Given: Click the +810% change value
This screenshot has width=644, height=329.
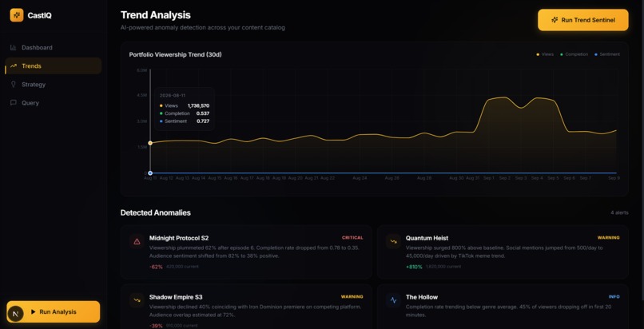Looking at the screenshot, I should pyautogui.click(x=414, y=267).
